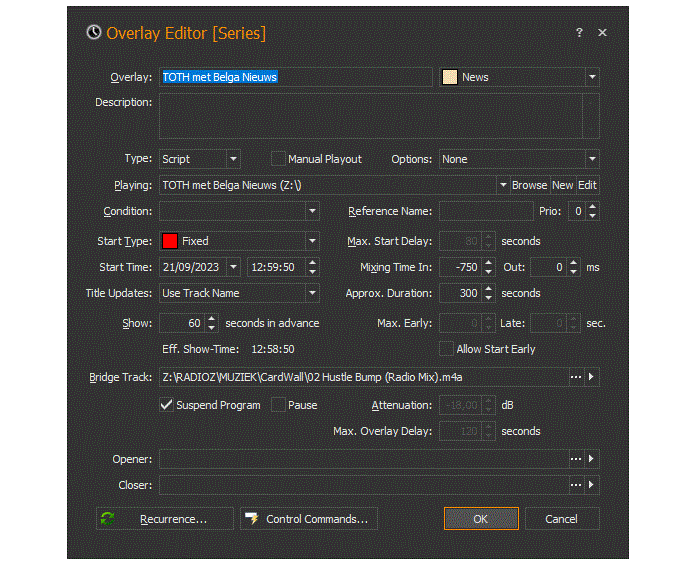Toggle the Allow Start Early checkbox
Screen dimensions: 696x564
pos(447,349)
